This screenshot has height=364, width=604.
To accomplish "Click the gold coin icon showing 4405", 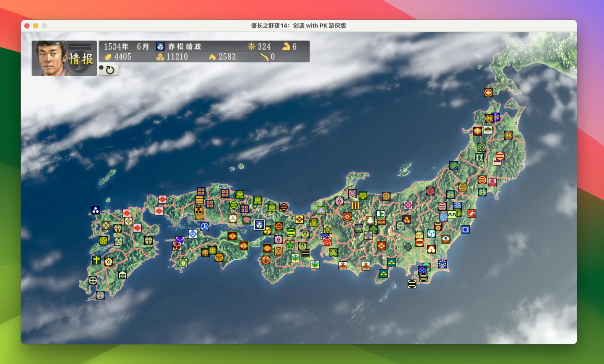I will pyautogui.click(x=109, y=57).
